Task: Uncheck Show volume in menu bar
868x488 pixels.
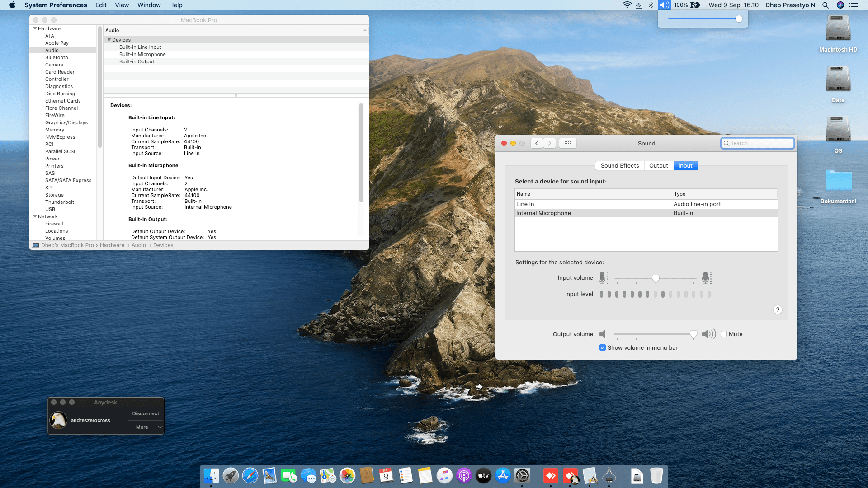Action: (x=603, y=347)
